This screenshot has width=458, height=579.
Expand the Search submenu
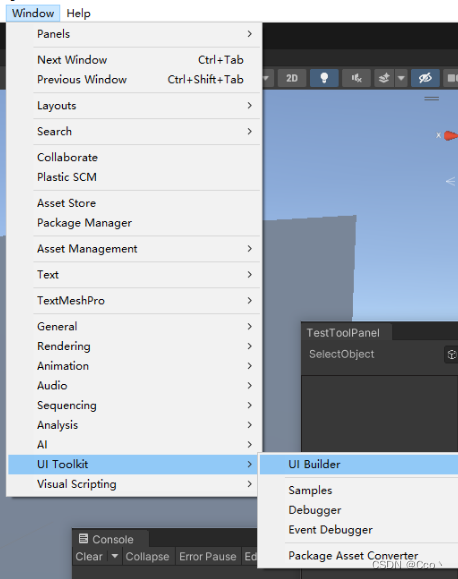135,131
